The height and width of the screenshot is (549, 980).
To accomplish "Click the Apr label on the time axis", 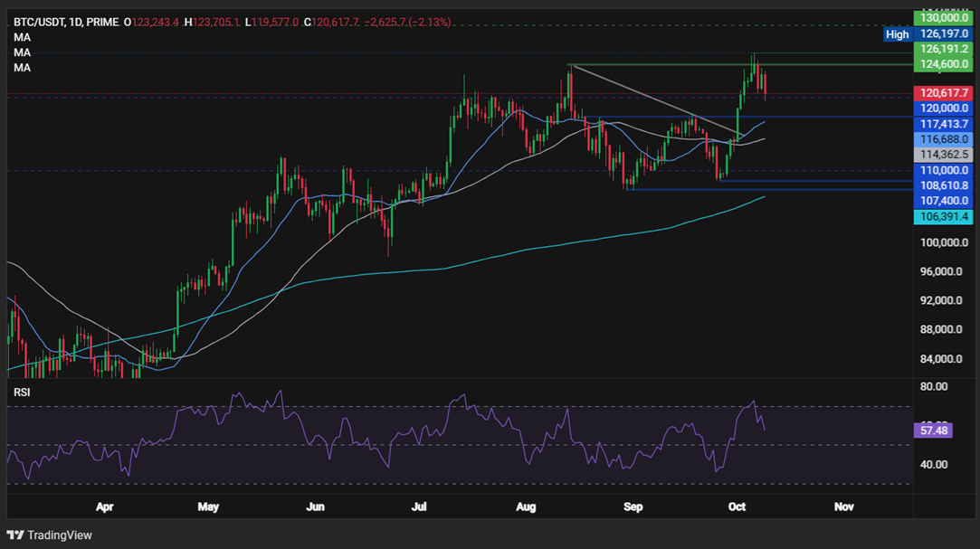I will coord(105,506).
